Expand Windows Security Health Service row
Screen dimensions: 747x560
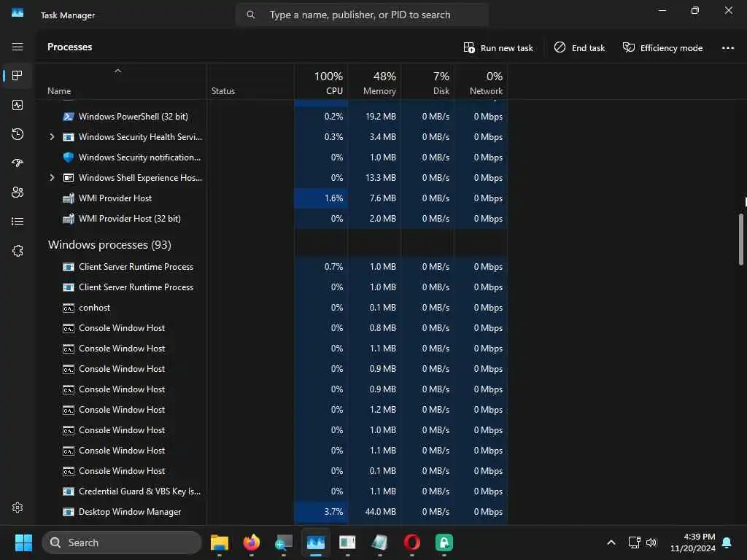[x=52, y=137]
